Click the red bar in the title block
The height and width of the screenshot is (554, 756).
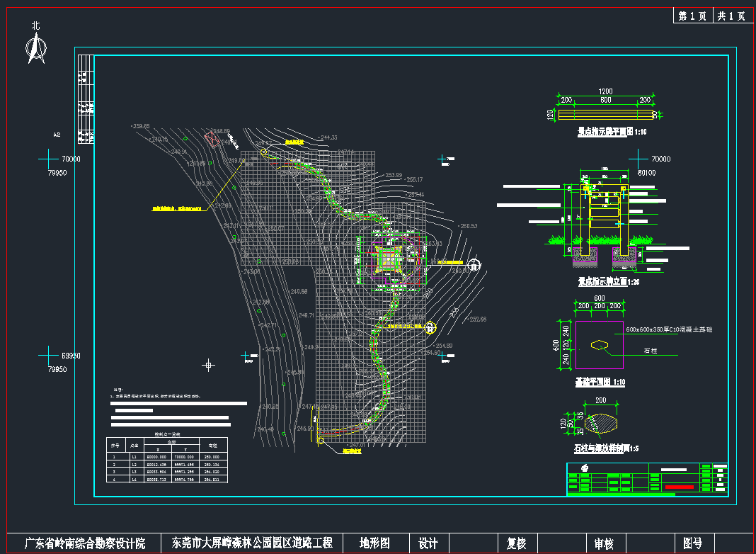point(678,487)
